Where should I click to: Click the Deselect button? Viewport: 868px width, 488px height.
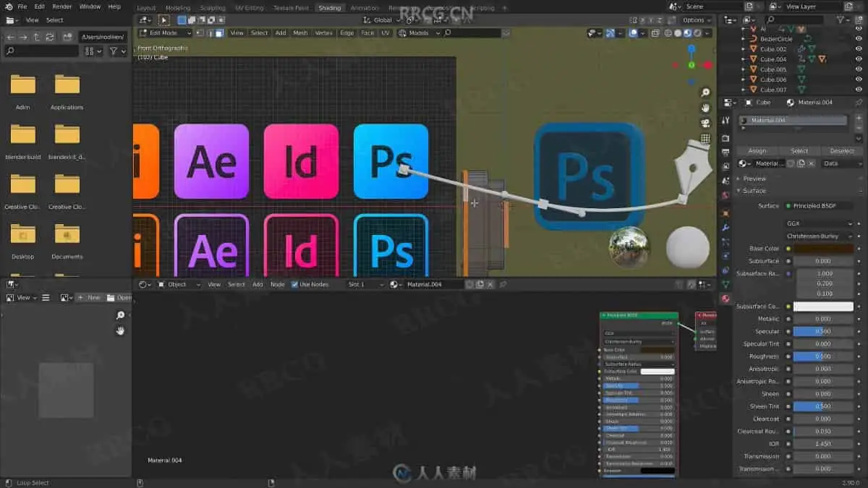[x=842, y=151]
